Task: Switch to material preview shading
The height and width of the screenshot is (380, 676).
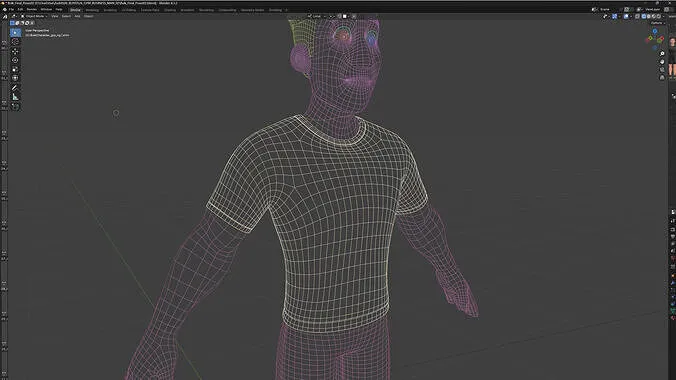Action: point(654,16)
